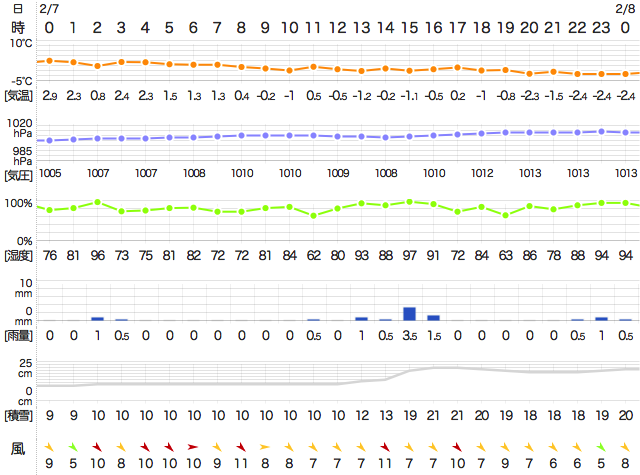
Task: Click the 気温 temperature row label
Action: click(x=19, y=97)
